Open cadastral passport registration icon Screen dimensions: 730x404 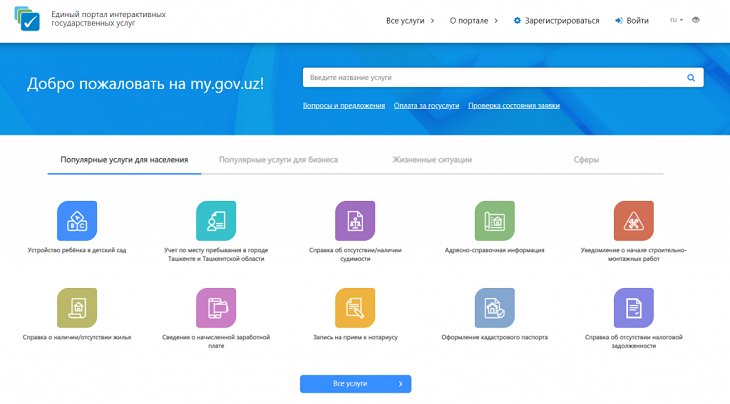(x=494, y=308)
